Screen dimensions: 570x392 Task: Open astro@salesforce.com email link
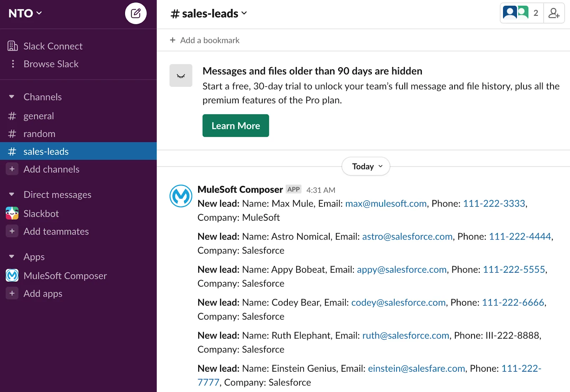[407, 236]
